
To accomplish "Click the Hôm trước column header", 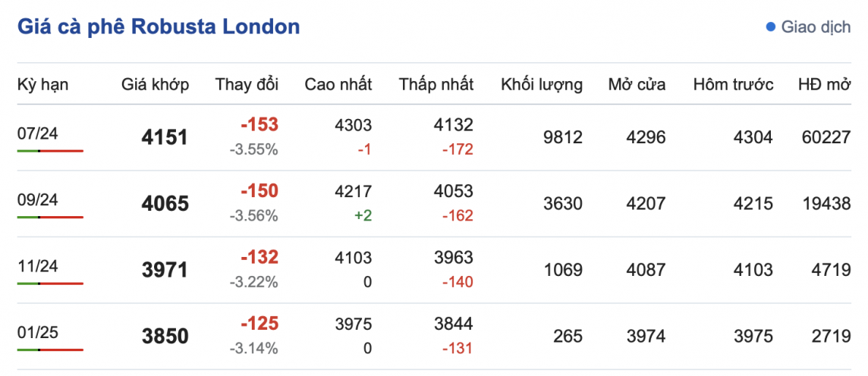I will tap(734, 84).
